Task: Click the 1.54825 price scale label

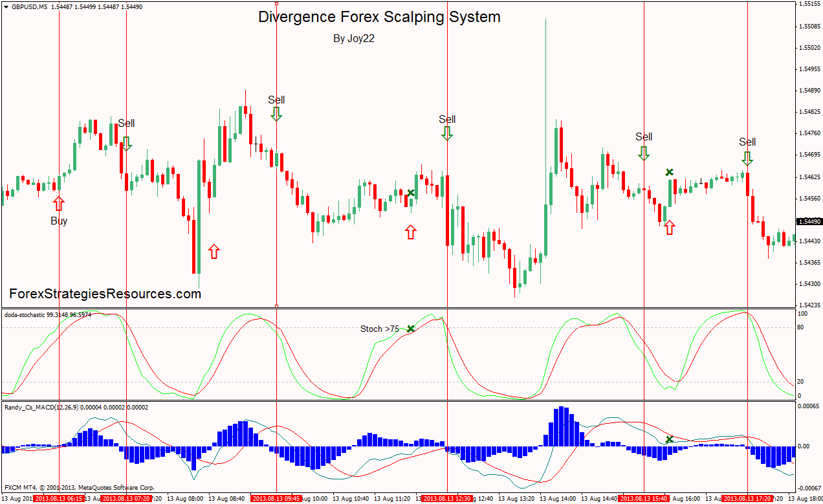Action: [x=810, y=112]
